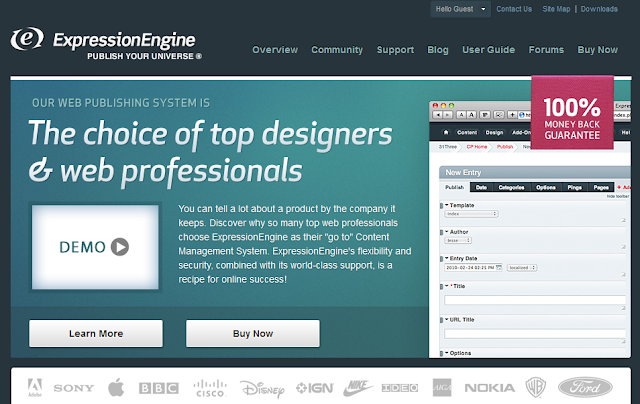Click the Apple logo
Image resolution: width=640 pixels, height=404 pixels.
tap(116, 387)
